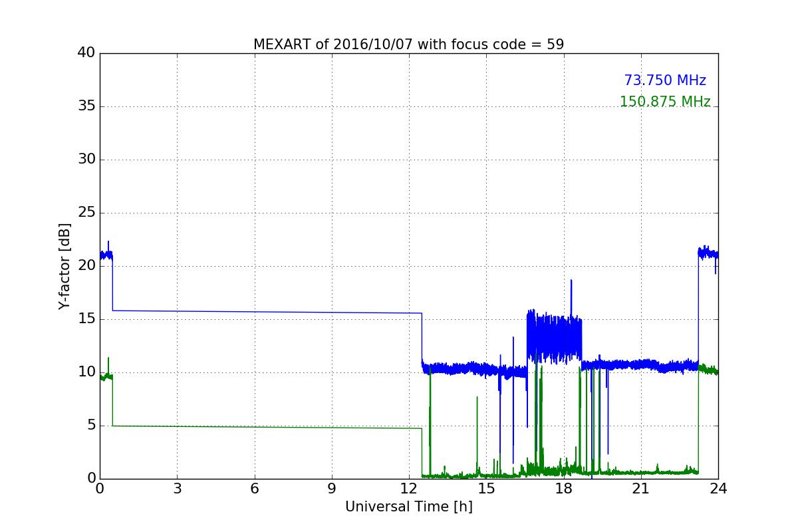Click the x-axis tick label "18"

(564, 488)
